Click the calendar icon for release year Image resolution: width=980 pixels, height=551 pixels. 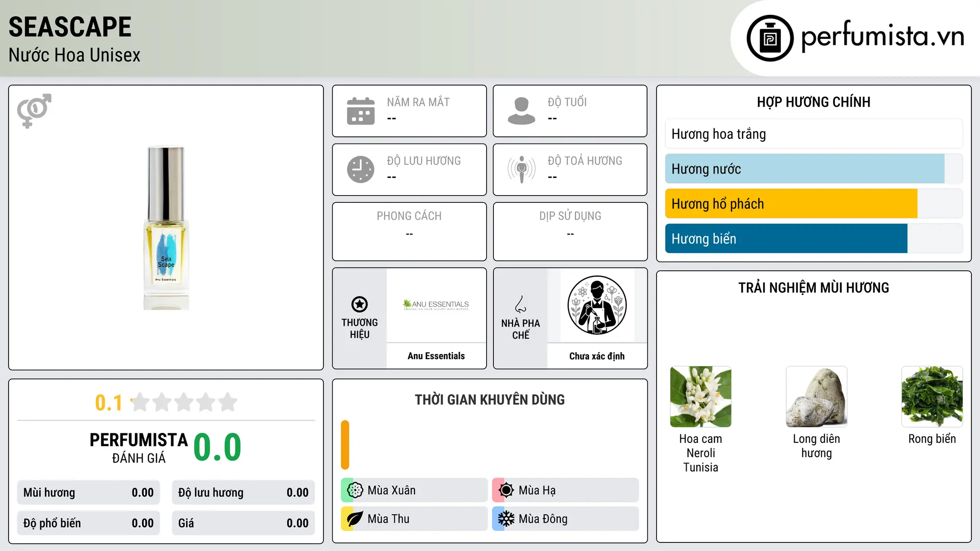tap(361, 111)
